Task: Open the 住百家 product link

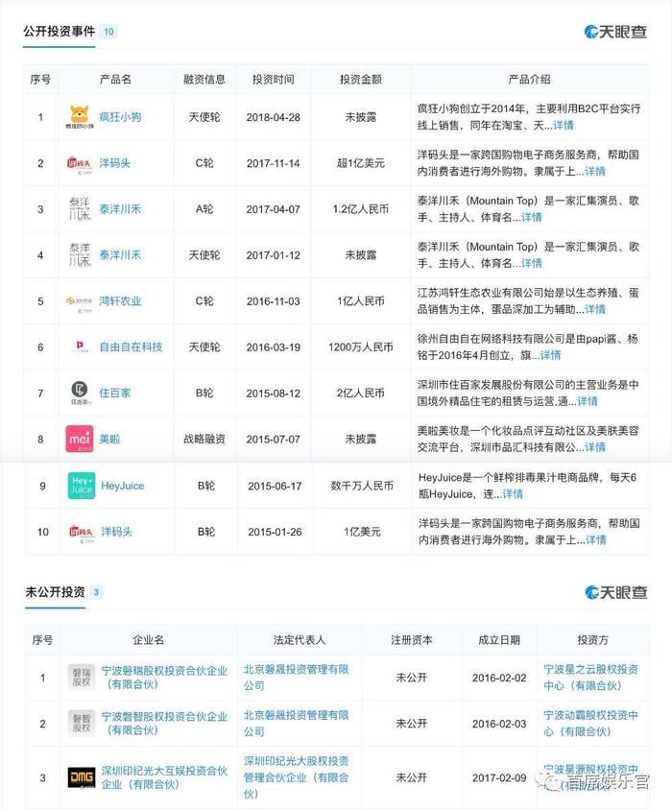Action: click(x=115, y=394)
